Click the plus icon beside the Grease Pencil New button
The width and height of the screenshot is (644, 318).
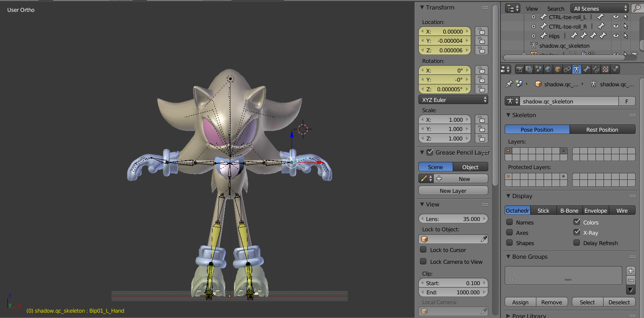[x=439, y=179]
